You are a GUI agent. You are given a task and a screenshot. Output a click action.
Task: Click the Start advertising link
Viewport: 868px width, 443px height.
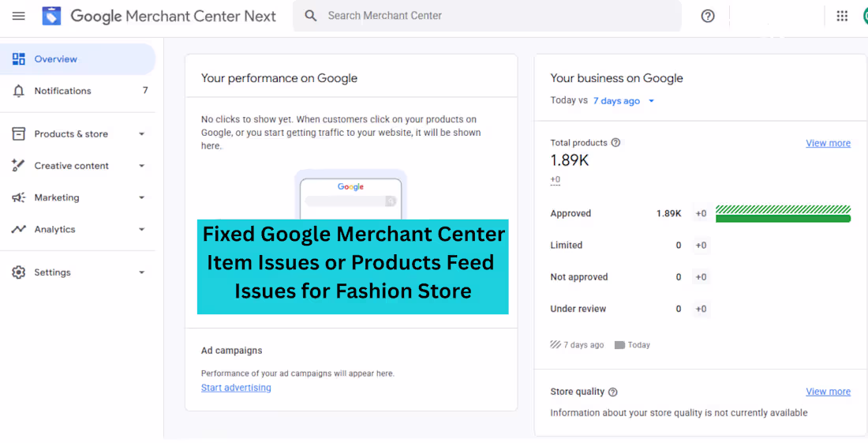236,388
